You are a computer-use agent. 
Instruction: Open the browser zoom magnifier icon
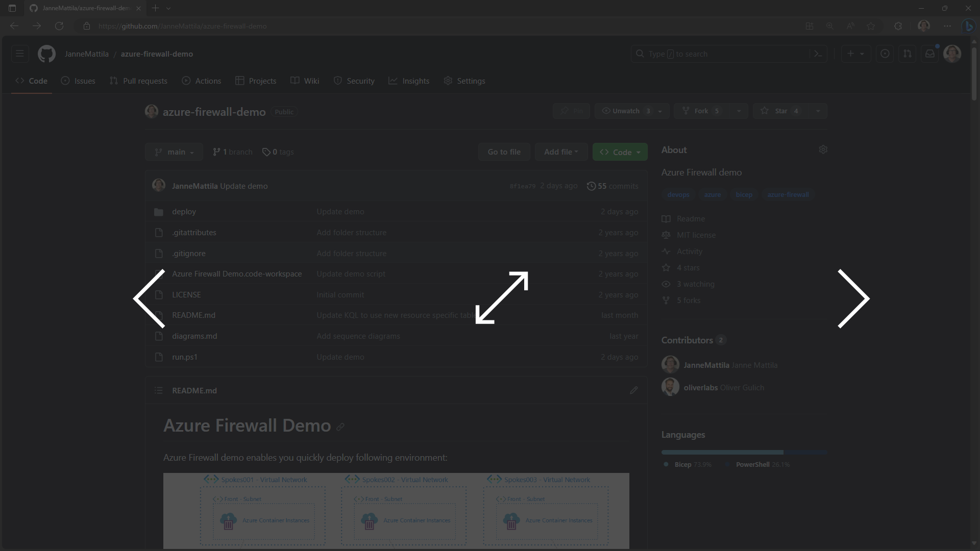[830, 26]
